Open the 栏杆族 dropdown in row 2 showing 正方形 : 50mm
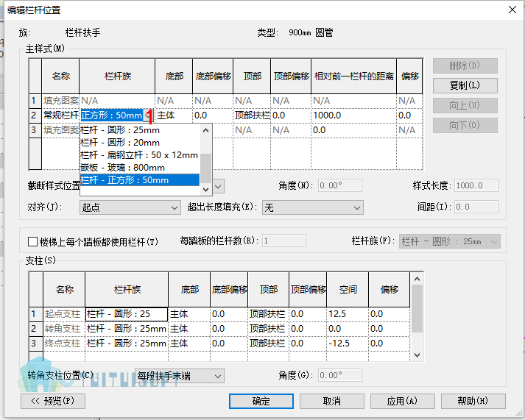 click(x=147, y=115)
